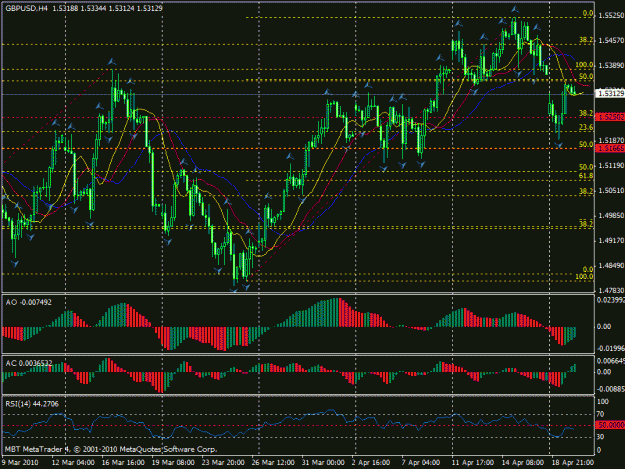Select the up fractal arrow above the April high

(x=515, y=9)
